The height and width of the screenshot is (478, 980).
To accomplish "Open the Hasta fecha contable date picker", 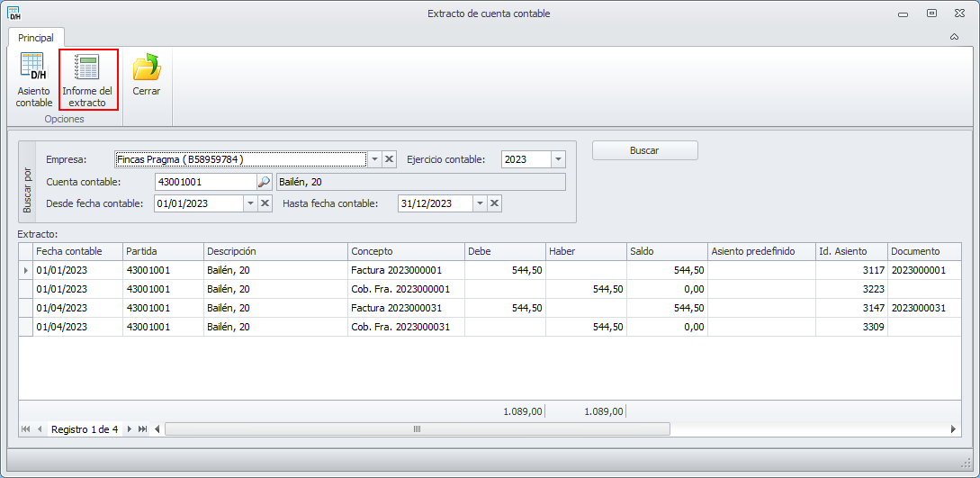I will tap(480, 203).
